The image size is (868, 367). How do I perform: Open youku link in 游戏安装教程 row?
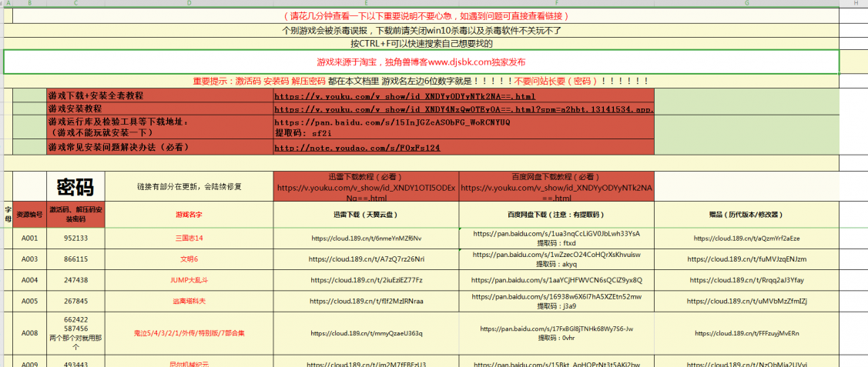tap(464, 109)
